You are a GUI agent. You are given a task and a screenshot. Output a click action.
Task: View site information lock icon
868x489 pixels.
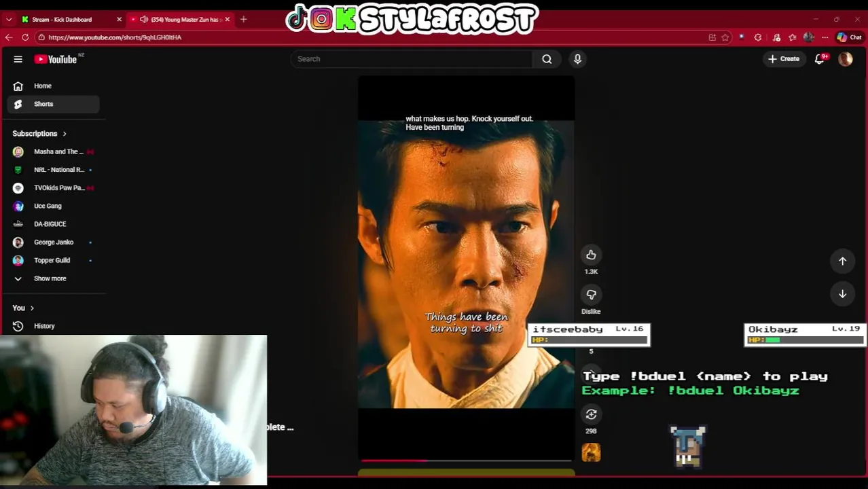click(42, 37)
